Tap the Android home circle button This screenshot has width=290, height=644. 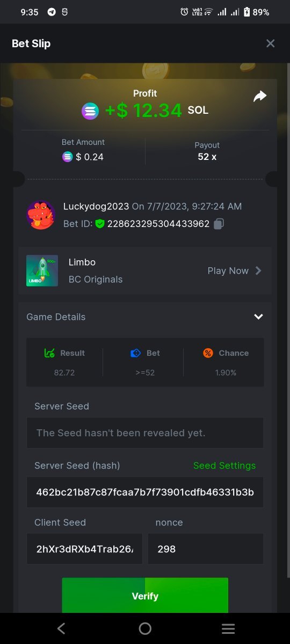pos(145,628)
